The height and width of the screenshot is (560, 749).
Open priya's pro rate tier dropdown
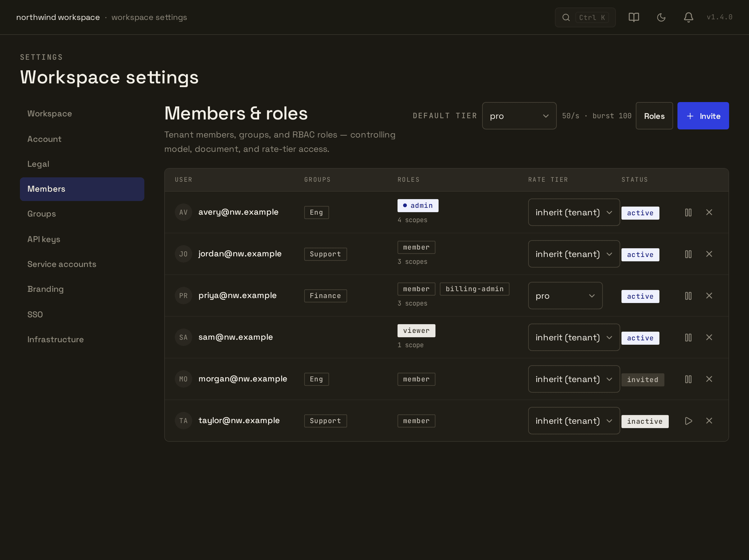pyautogui.click(x=565, y=296)
